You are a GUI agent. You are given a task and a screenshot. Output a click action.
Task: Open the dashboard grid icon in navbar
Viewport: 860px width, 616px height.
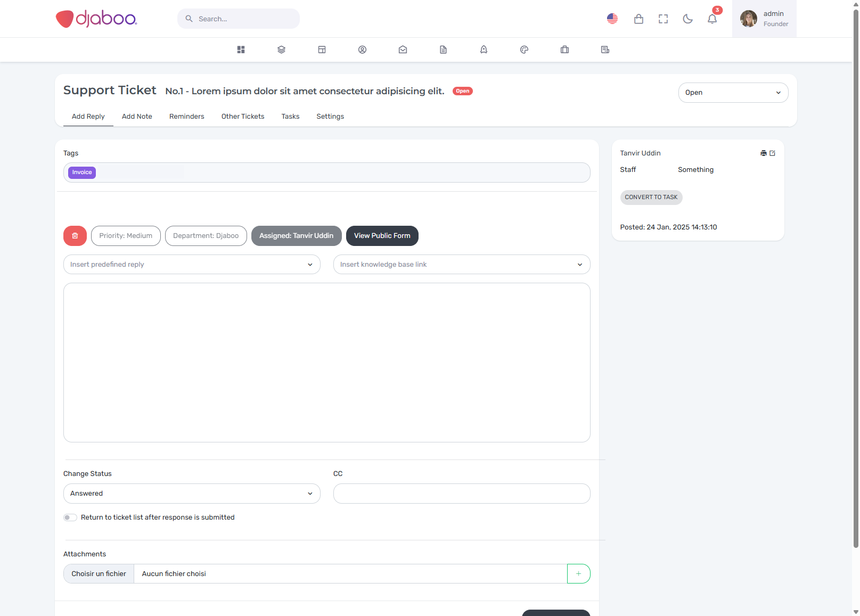[x=241, y=50]
